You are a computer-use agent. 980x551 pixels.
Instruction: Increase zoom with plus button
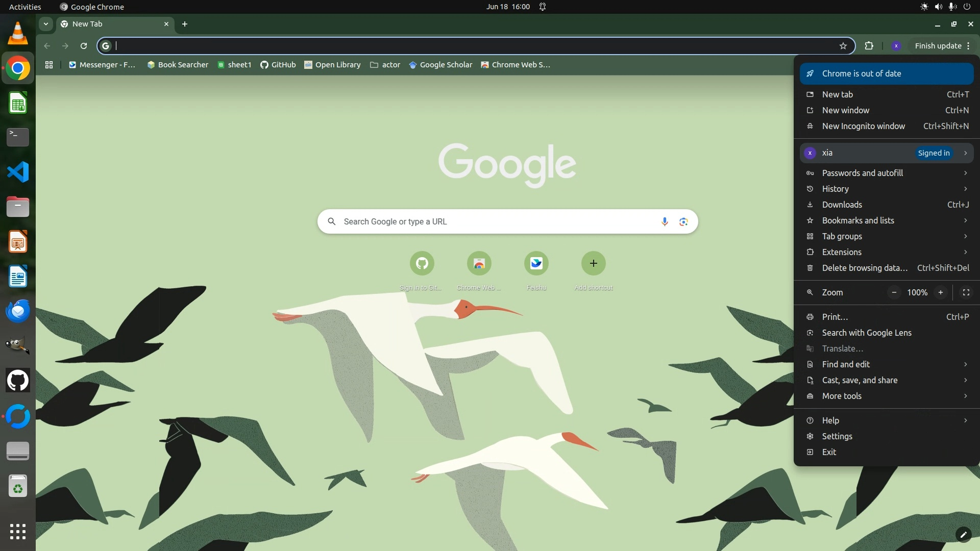tap(940, 292)
